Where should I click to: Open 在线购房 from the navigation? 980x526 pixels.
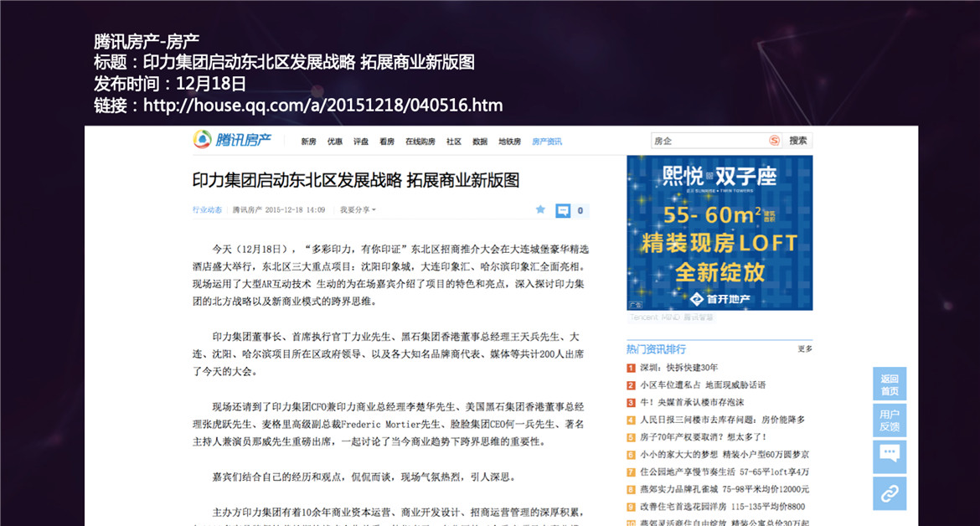(x=420, y=142)
